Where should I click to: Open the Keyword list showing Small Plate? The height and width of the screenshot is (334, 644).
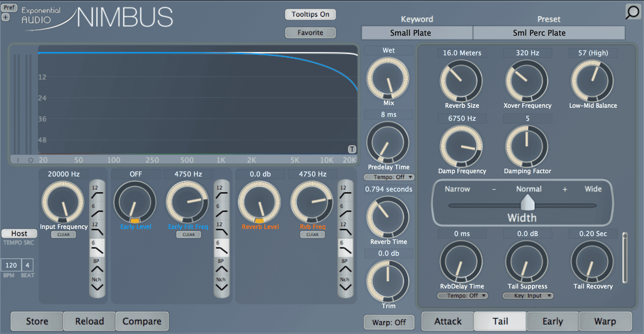(417, 33)
